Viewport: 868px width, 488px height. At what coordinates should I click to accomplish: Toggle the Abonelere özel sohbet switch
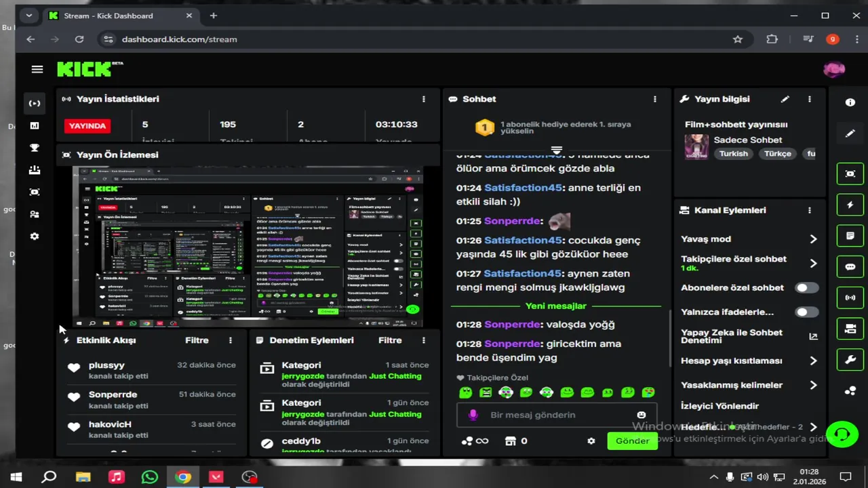[x=806, y=288]
